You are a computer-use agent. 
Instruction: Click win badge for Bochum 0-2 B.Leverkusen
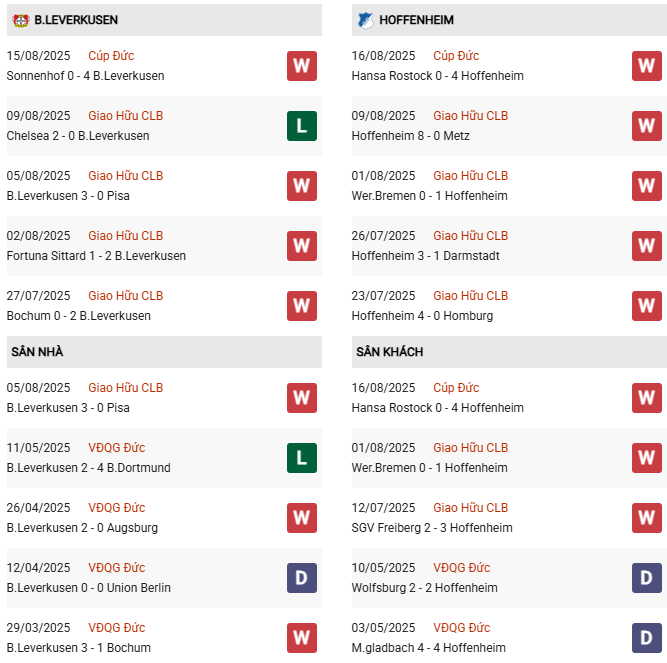(x=302, y=306)
